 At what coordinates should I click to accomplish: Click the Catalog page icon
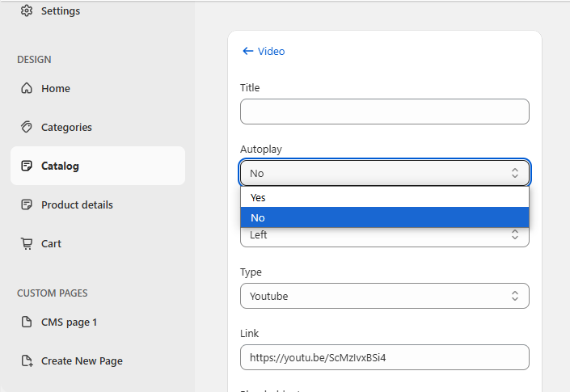pyautogui.click(x=27, y=166)
